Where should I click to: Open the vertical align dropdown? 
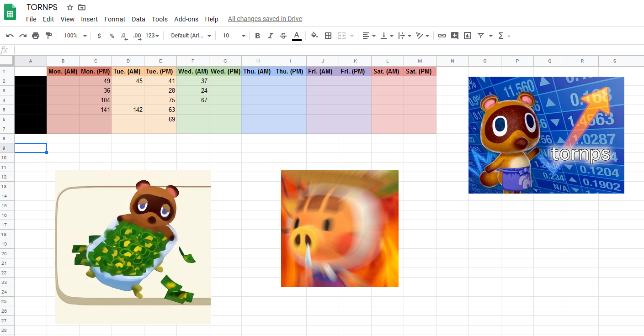click(387, 36)
